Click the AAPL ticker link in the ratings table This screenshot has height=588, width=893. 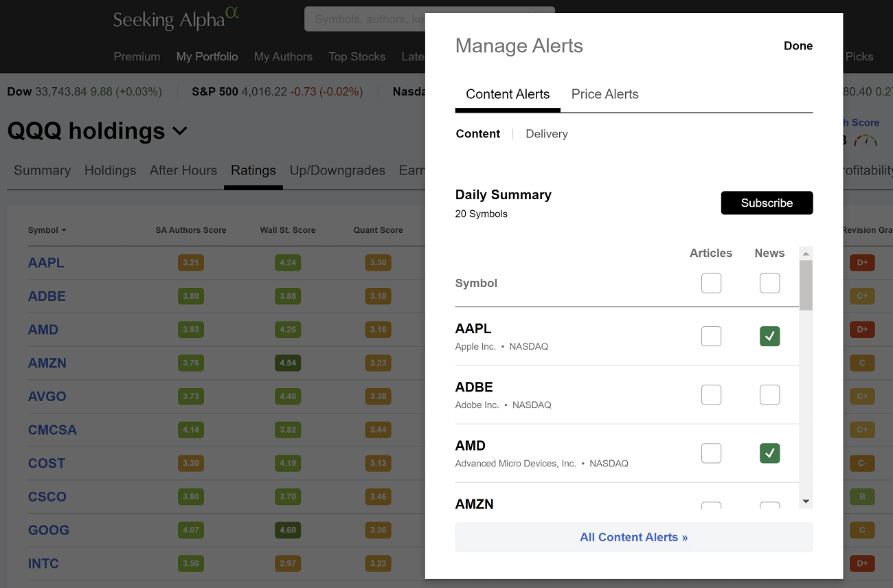(x=46, y=262)
